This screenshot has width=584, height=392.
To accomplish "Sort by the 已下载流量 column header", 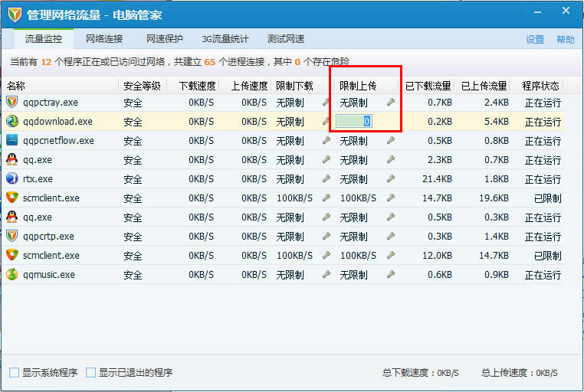I will (x=427, y=86).
